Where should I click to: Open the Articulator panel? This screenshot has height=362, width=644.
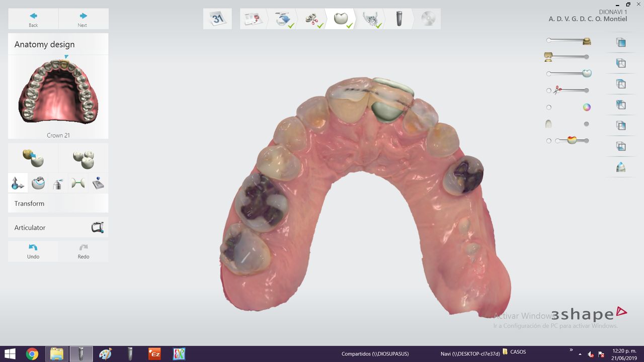[x=58, y=228]
